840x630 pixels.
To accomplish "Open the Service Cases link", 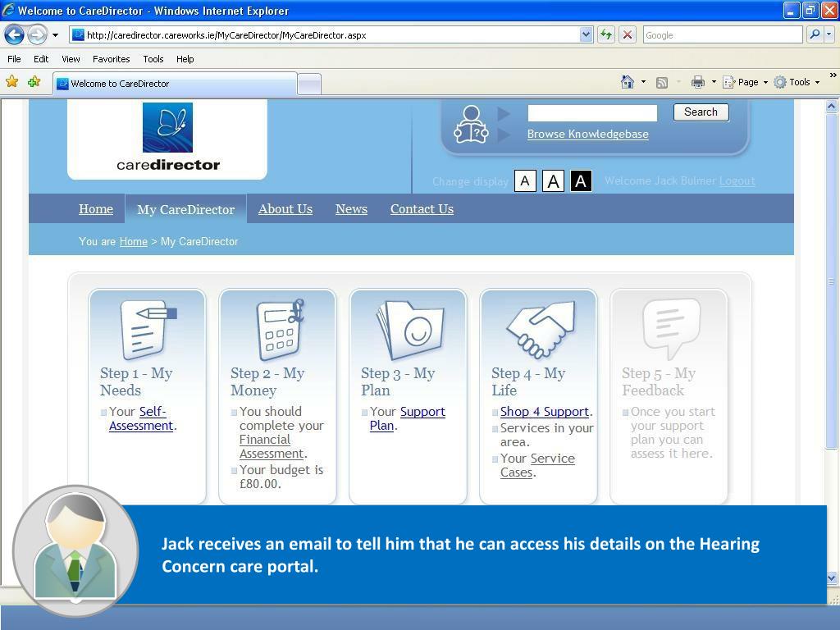I will point(537,466).
